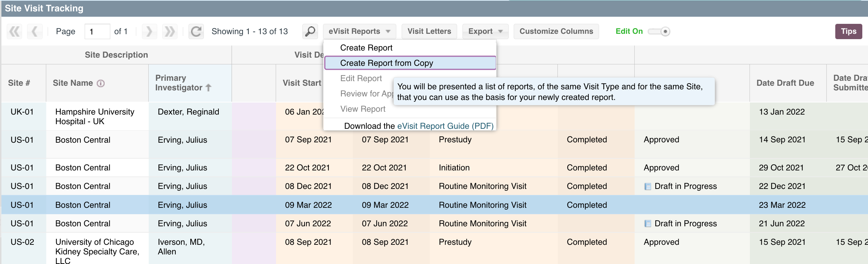This screenshot has height=264, width=868.
Task: Select Edit Report menu entry
Action: click(x=361, y=78)
